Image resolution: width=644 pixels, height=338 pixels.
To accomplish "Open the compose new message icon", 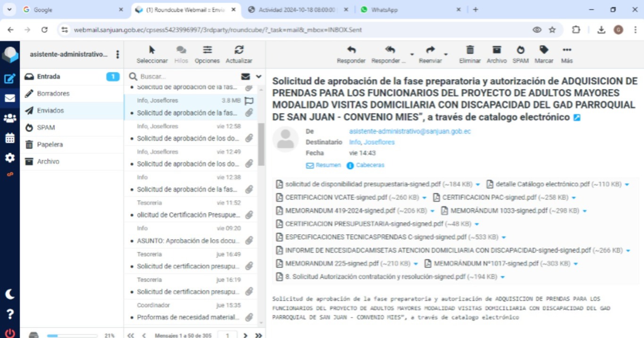I will tap(9, 79).
